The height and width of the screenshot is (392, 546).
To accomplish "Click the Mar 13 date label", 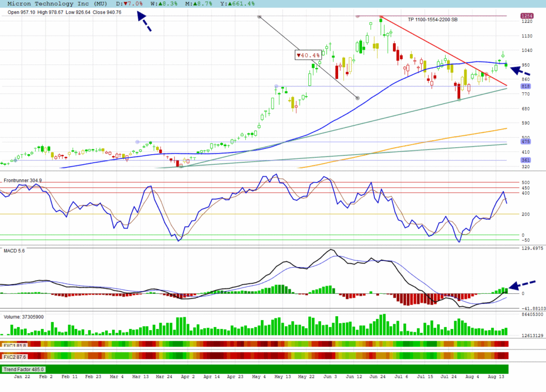I will (x=140, y=377).
